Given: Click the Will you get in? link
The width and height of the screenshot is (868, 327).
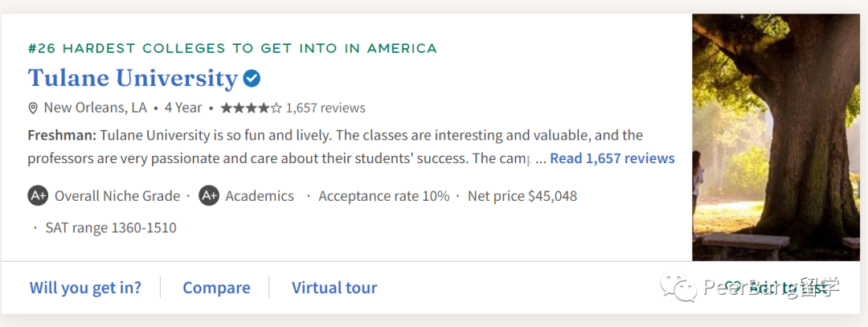Looking at the screenshot, I should [x=85, y=288].
